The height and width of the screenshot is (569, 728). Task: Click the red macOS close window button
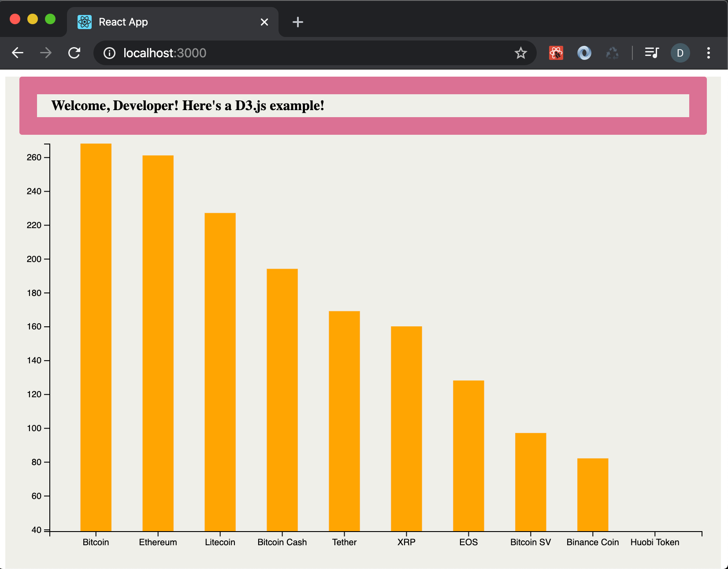pyautogui.click(x=15, y=19)
